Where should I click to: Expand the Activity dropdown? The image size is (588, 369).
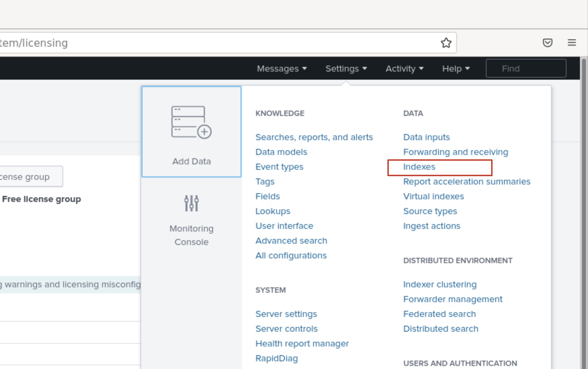(404, 69)
